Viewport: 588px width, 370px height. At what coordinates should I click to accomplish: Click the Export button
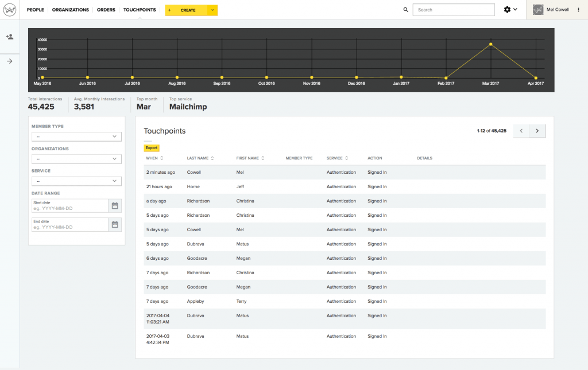(x=152, y=148)
